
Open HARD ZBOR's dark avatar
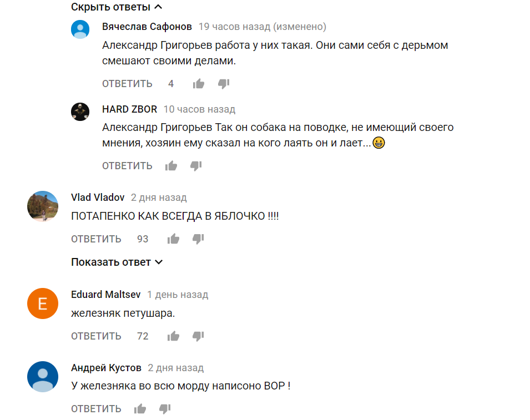(80, 112)
